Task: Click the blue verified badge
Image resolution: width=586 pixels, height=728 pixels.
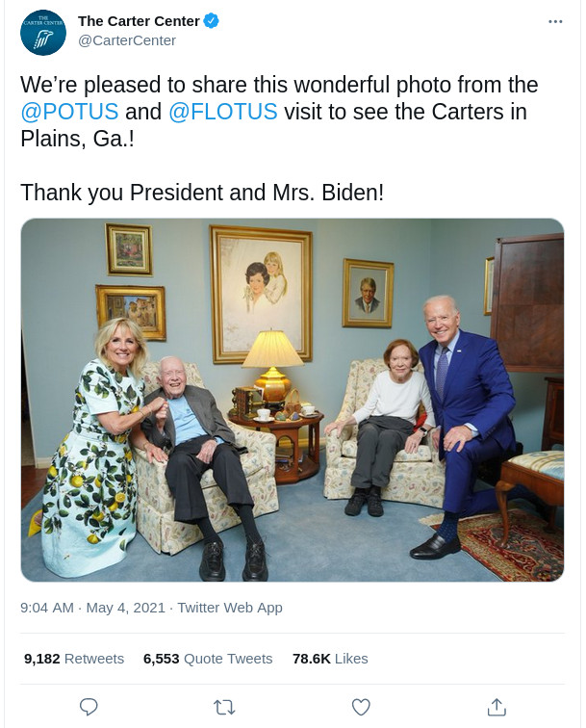Action: (212, 21)
